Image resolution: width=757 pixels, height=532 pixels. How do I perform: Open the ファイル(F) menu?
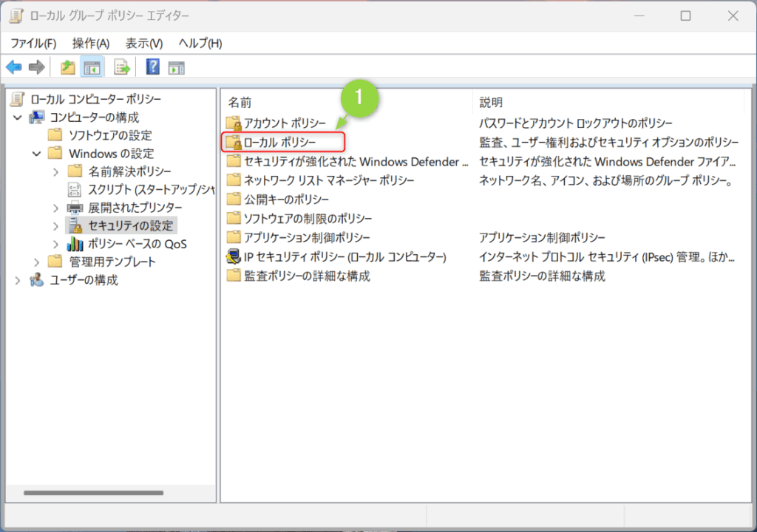click(x=33, y=44)
